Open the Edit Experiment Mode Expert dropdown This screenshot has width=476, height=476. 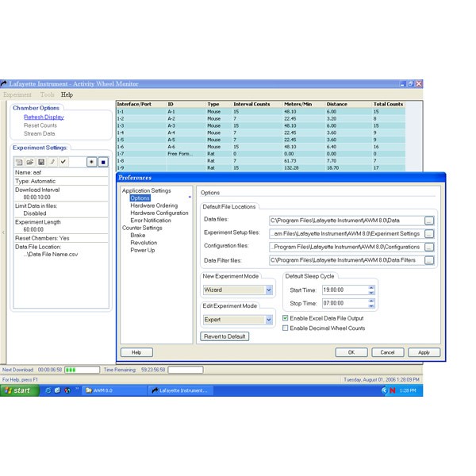269,320
